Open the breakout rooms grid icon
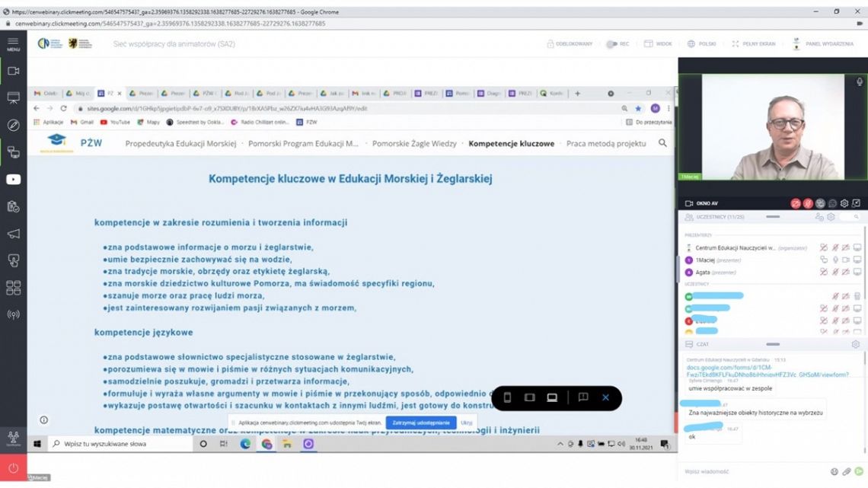The image size is (868, 488). [13, 288]
